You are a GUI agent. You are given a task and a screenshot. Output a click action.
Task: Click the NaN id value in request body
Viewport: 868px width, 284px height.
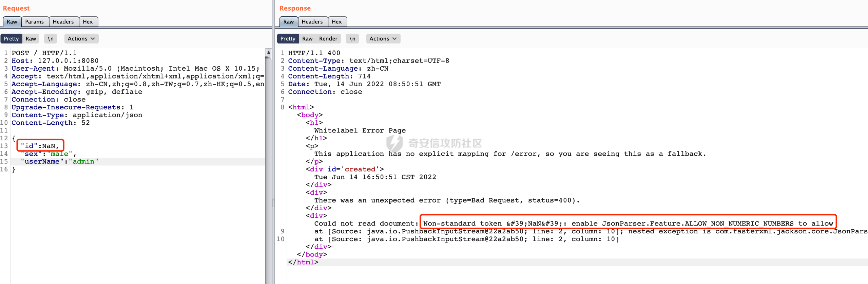(49, 146)
